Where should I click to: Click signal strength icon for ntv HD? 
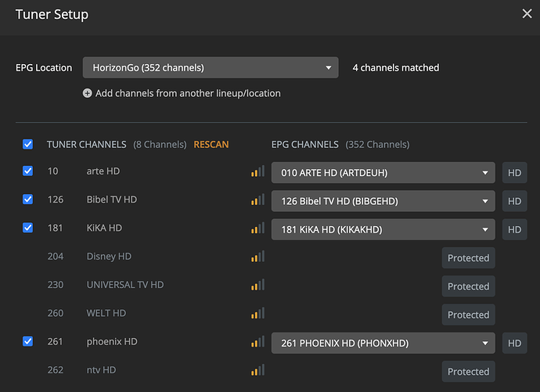(x=257, y=370)
